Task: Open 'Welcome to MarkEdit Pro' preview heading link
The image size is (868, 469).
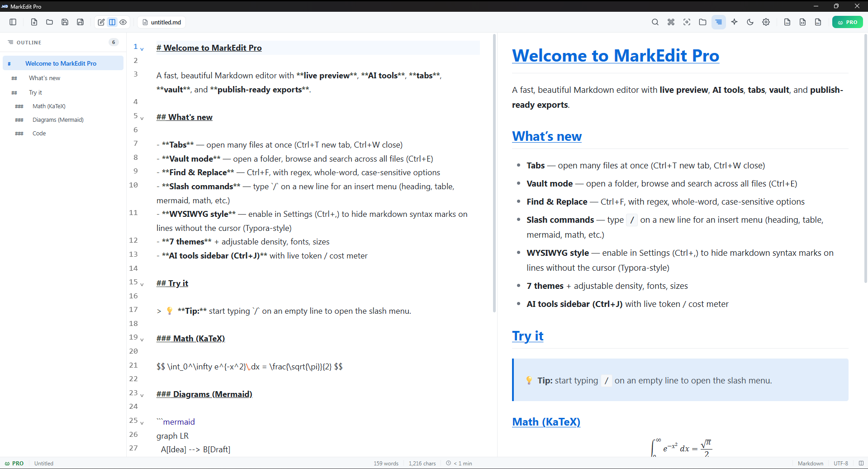Action: pyautogui.click(x=616, y=56)
